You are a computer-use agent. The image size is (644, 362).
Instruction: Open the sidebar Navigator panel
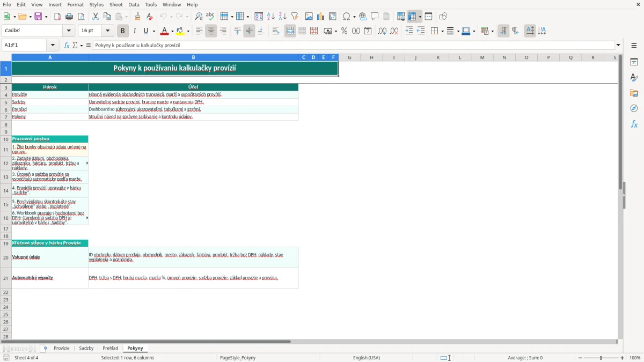[x=634, y=108]
